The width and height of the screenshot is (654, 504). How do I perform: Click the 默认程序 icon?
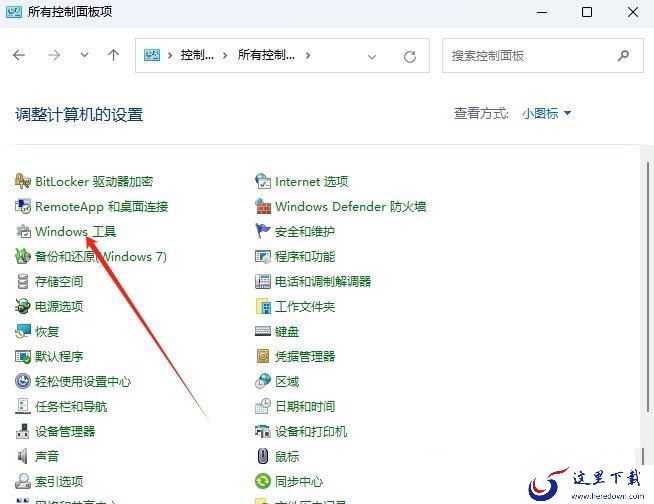23,356
